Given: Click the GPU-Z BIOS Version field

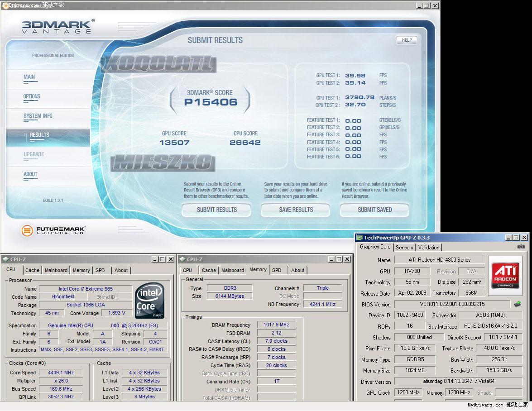Looking at the screenshot, I should (x=452, y=304).
